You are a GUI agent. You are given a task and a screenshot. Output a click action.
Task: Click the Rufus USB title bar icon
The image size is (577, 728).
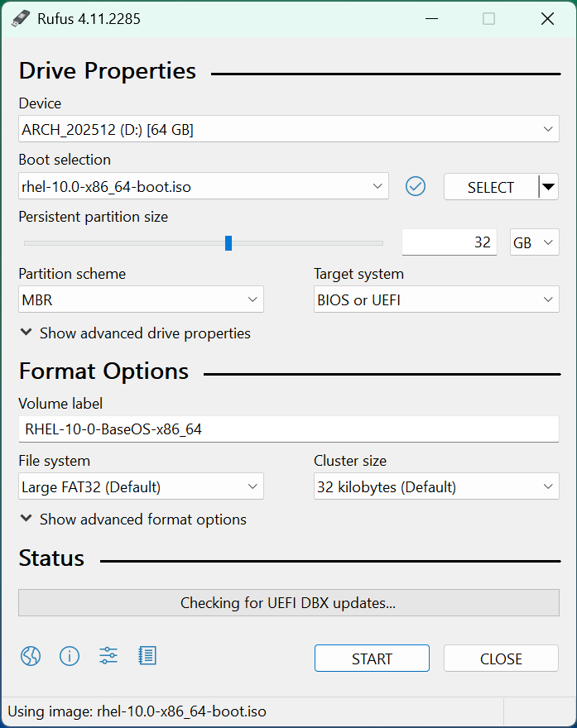(x=21, y=18)
